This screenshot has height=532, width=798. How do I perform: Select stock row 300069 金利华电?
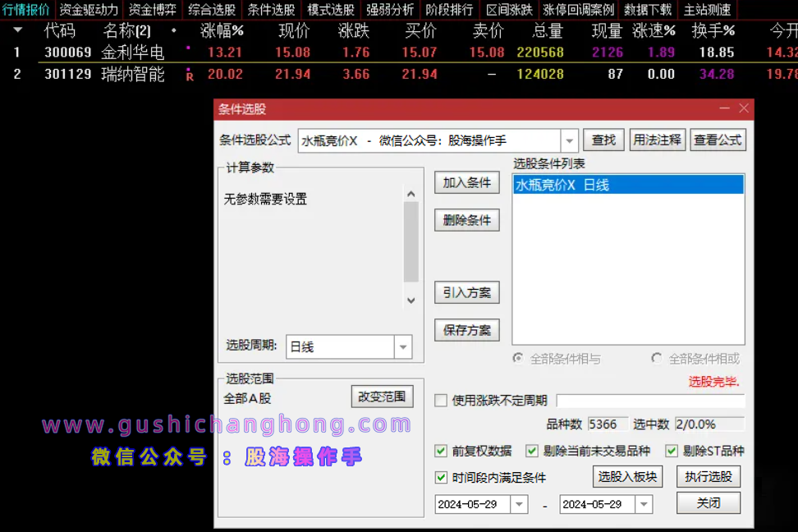(399, 52)
